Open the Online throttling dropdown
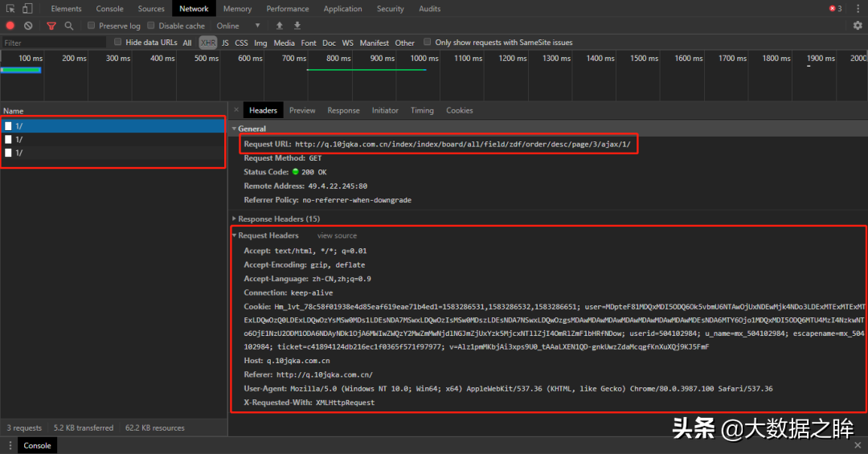868x454 pixels. click(x=238, y=26)
